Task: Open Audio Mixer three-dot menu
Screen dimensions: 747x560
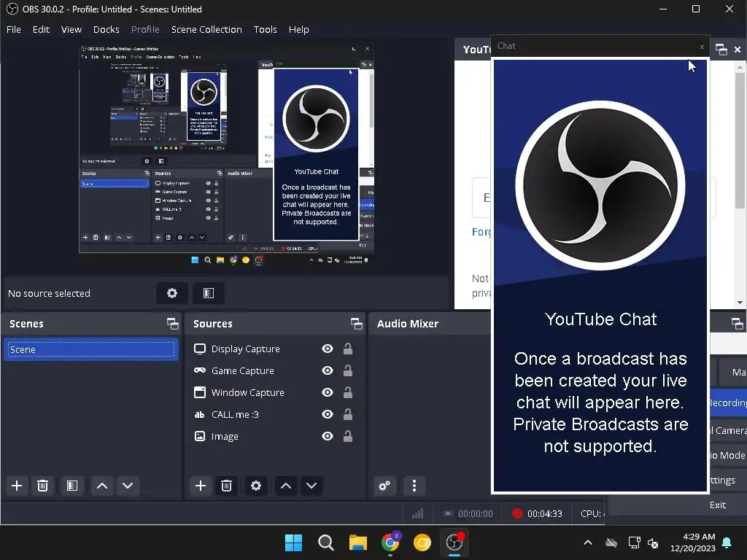Action: tap(414, 486)
